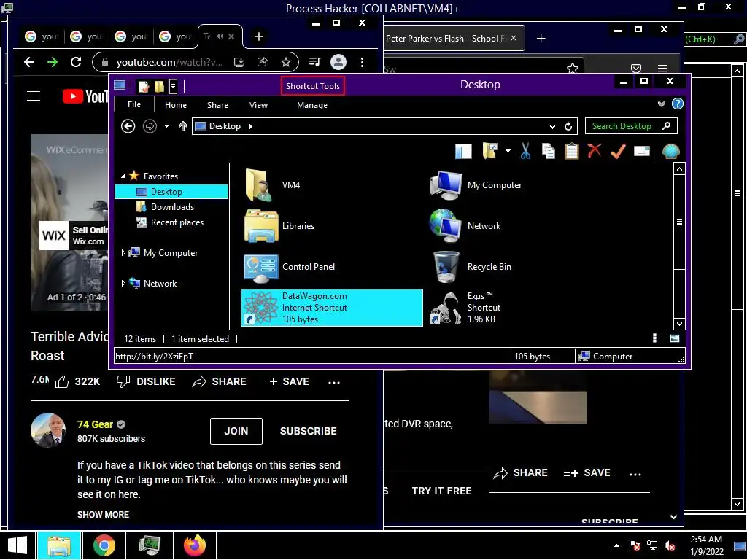Toggle navigation pane icon in Explorer toolbar

(463, 152)
